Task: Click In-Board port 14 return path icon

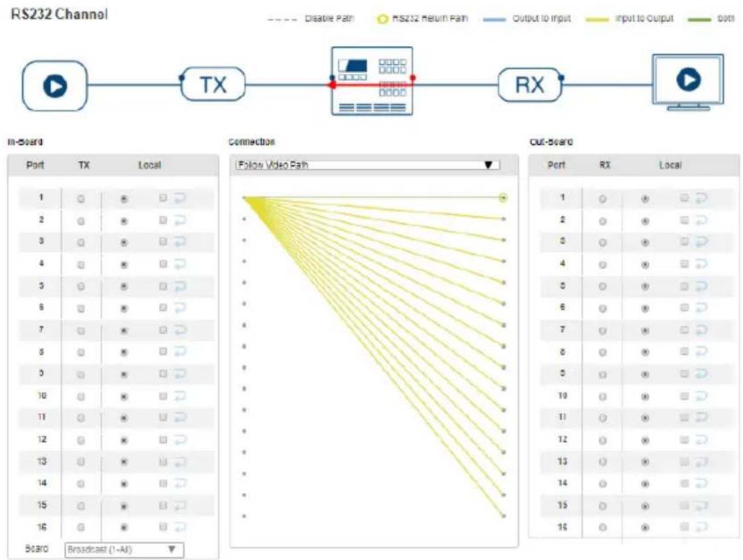Action: pyautogui.click(x=179, y=483)
